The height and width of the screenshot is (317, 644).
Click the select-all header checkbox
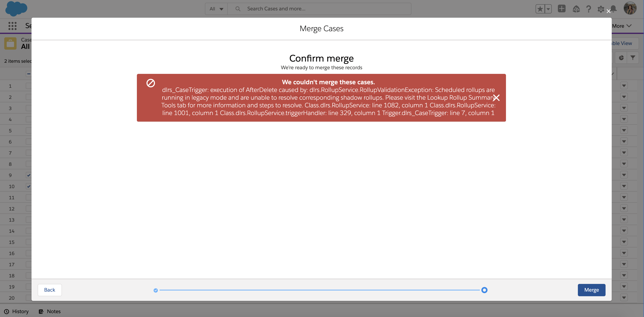(28, 74)
